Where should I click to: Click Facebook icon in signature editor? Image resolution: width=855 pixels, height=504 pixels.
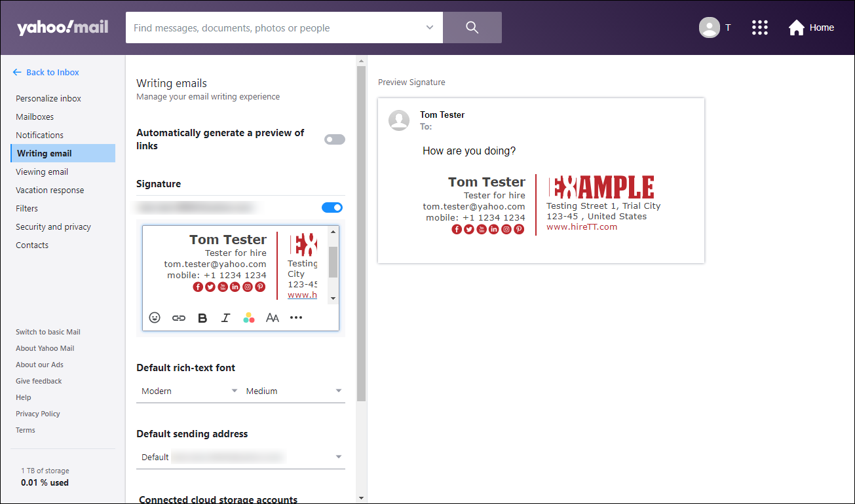tap(198, 287)
